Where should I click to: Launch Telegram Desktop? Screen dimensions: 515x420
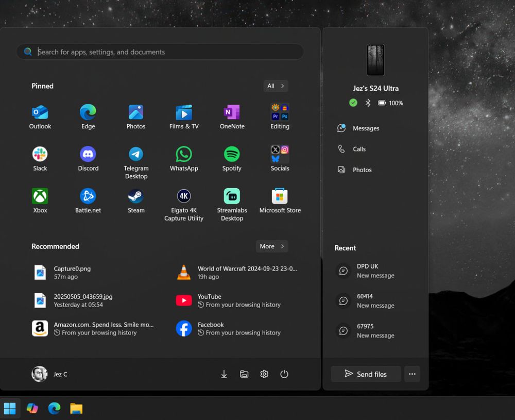coord(136,163)
